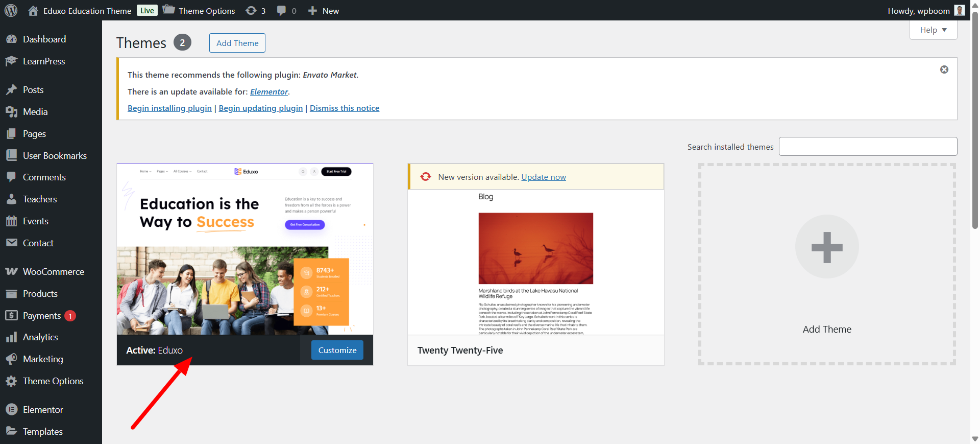Click the page's vertical scrollbar thumb
980x444 pixels.
pyautogui.click(x=975, y=120)
